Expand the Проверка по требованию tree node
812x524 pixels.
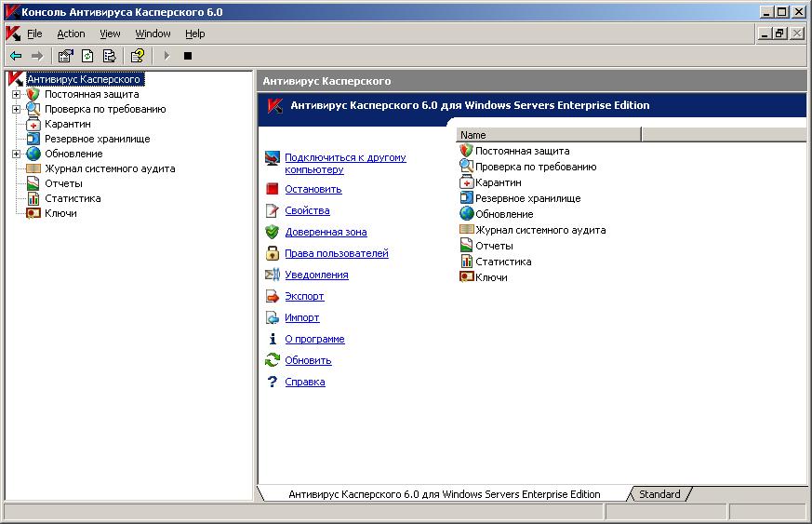tap(16, 110)
